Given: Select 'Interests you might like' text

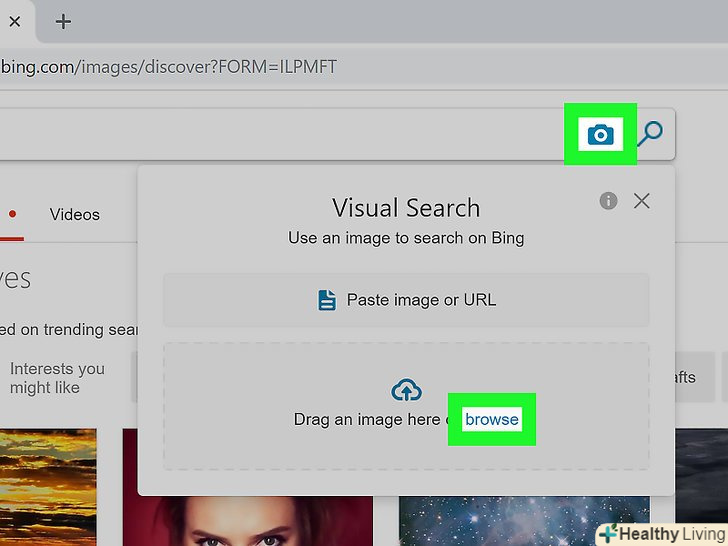Looking at the screenshot, I should [58, 378].
